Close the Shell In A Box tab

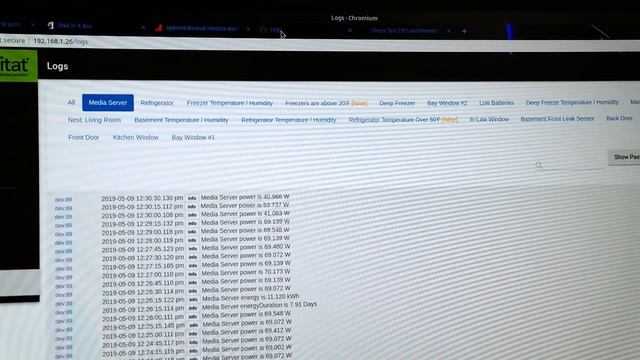[x=143, y=28]
